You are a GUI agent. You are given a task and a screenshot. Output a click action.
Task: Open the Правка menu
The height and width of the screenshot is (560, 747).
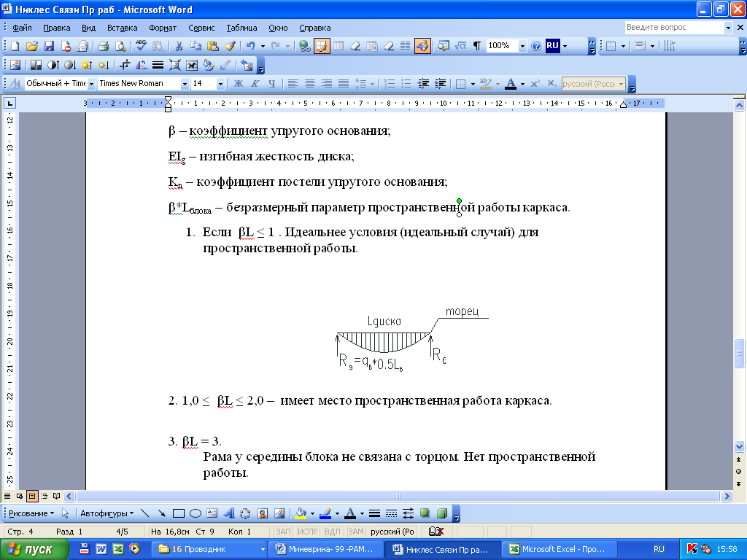click(57, 28)
